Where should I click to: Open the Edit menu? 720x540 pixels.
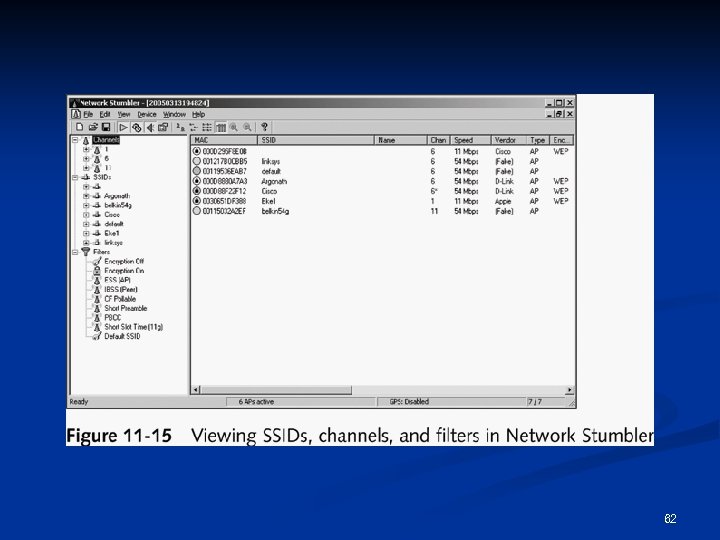(x=105, y=114)
